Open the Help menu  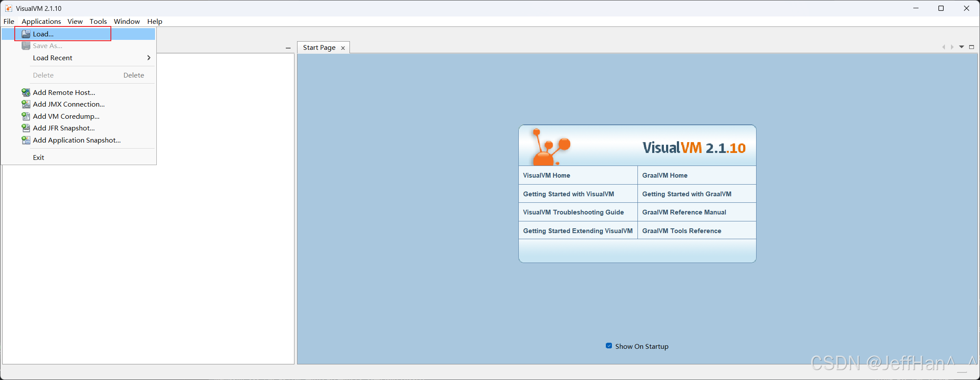click(155, 21)
